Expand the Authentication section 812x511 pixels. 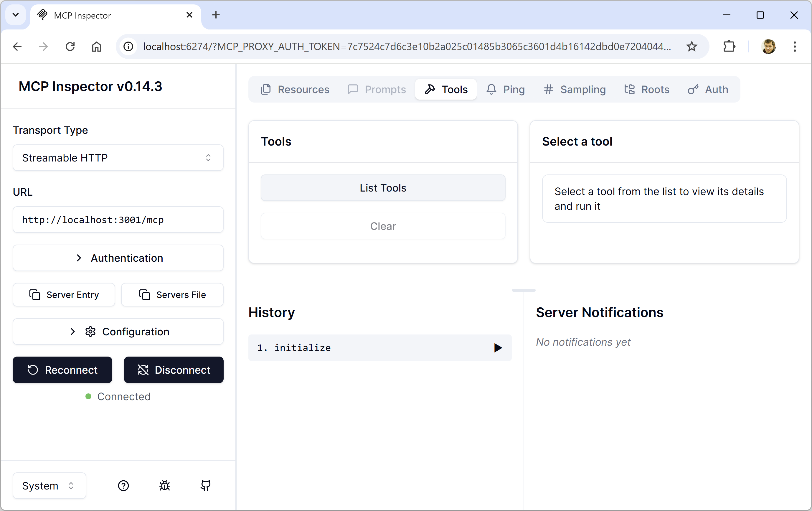tap(118, 258)
